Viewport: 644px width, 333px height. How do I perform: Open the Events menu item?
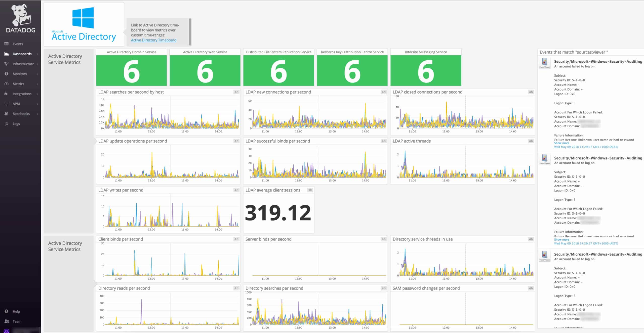[x=18, y=44]
